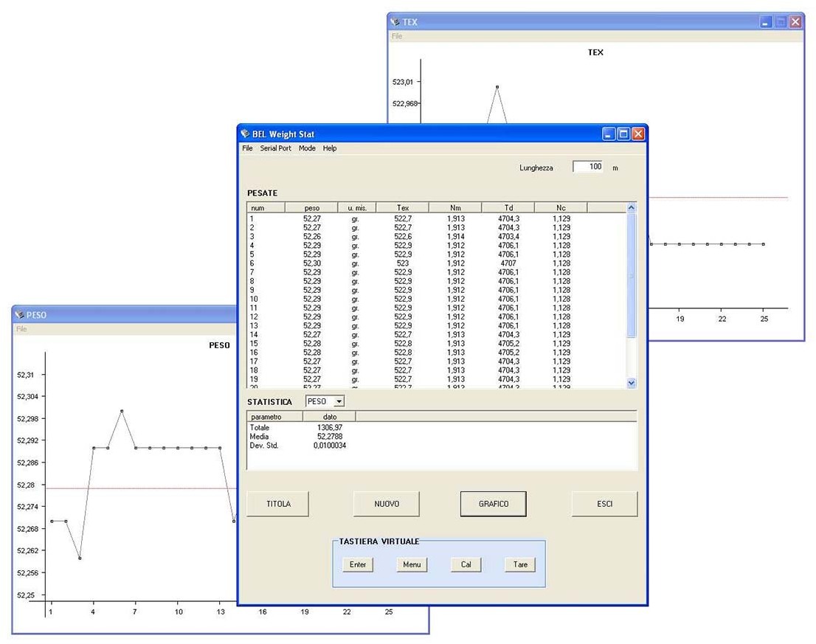
Task: Click into the Lunghezza input field
Action: (588, 167)
